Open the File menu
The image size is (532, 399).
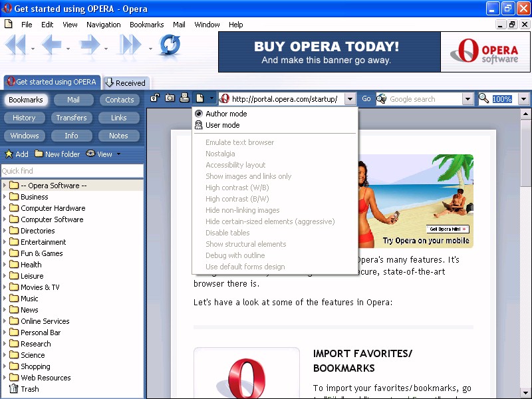(27, 25)
